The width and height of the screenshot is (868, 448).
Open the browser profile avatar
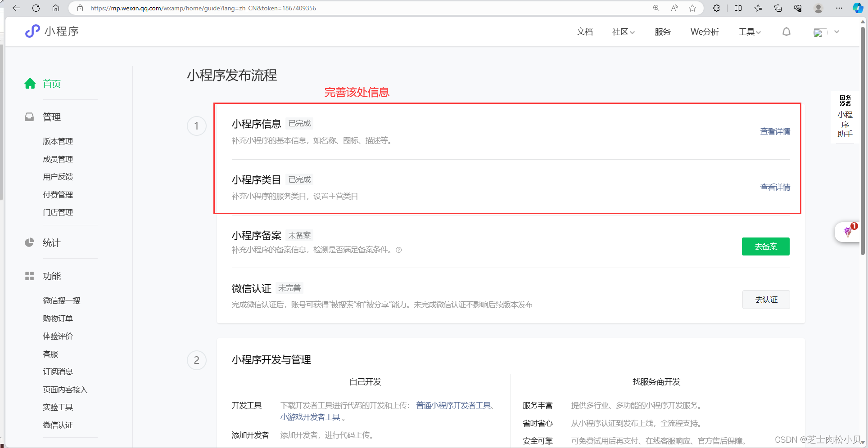click(818, 8)
